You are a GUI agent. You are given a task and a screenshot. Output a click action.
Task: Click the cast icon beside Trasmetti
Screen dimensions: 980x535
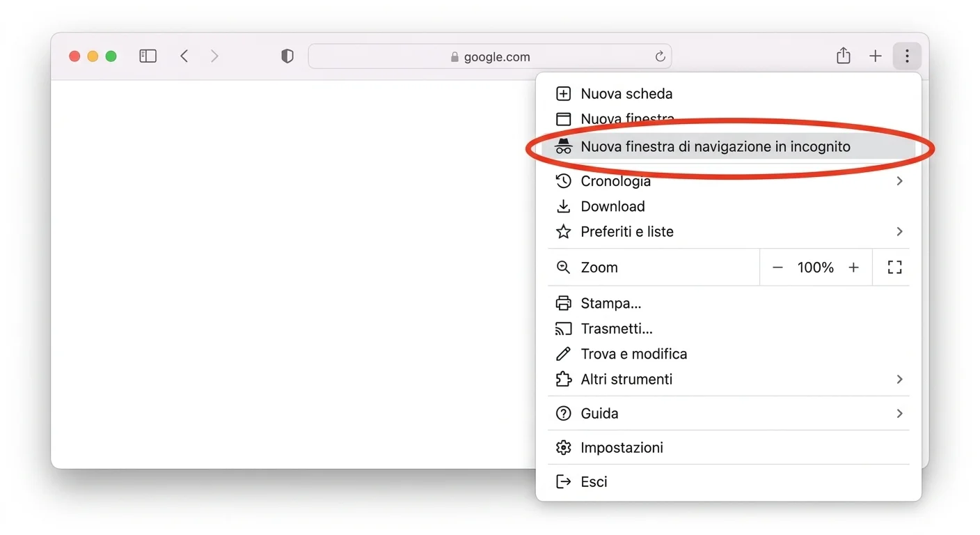click(x=563, y=329)
